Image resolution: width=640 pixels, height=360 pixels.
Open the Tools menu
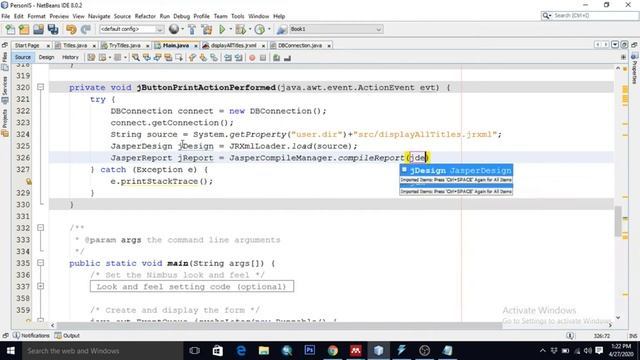(238, 16)
